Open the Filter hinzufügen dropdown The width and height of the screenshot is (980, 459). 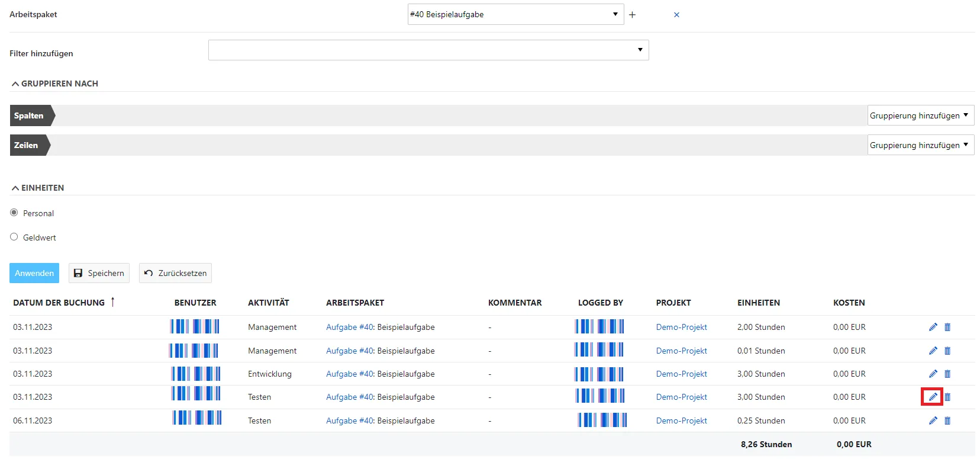pos(428,50)
